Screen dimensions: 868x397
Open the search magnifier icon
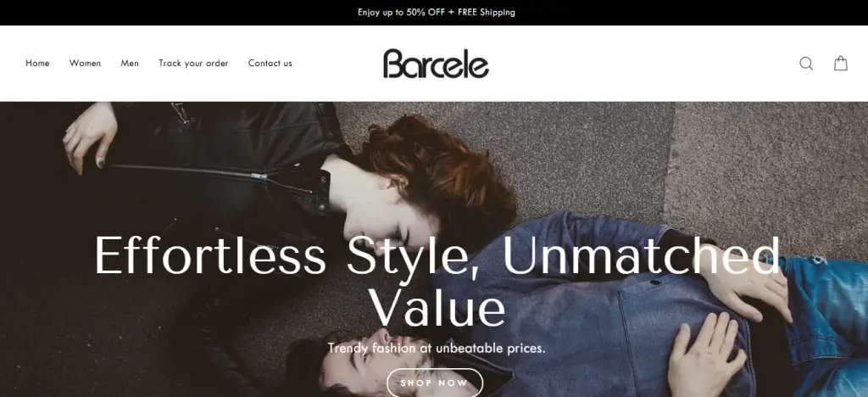806,64
